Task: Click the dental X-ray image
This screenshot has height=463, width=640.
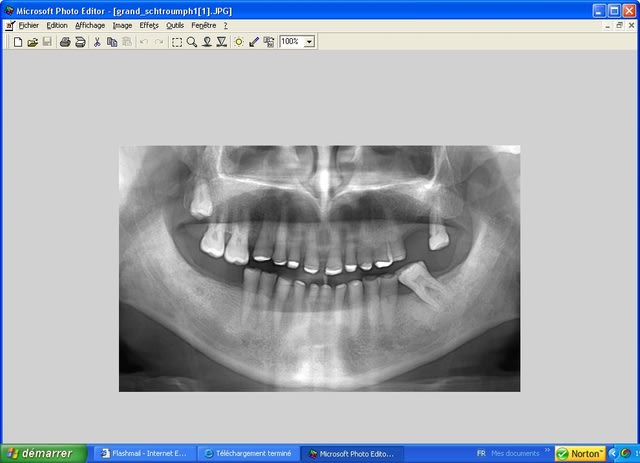Action: point(319,268)
